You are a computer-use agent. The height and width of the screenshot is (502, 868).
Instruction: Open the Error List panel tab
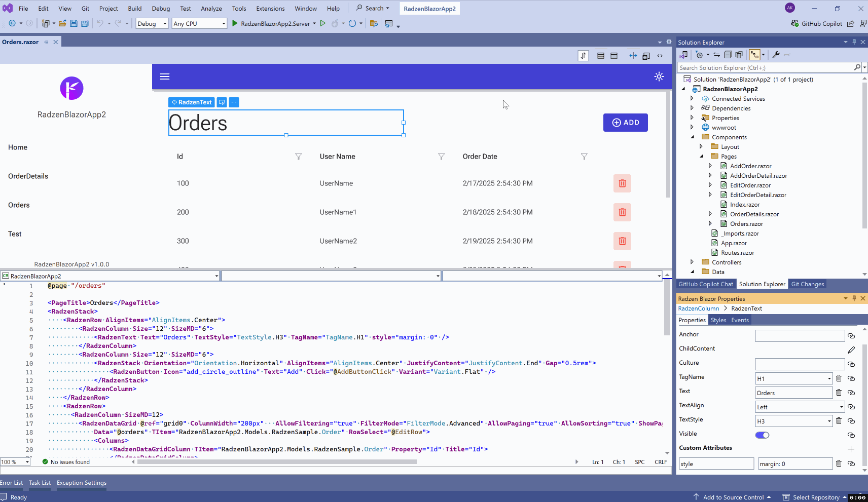coord(11,483)
